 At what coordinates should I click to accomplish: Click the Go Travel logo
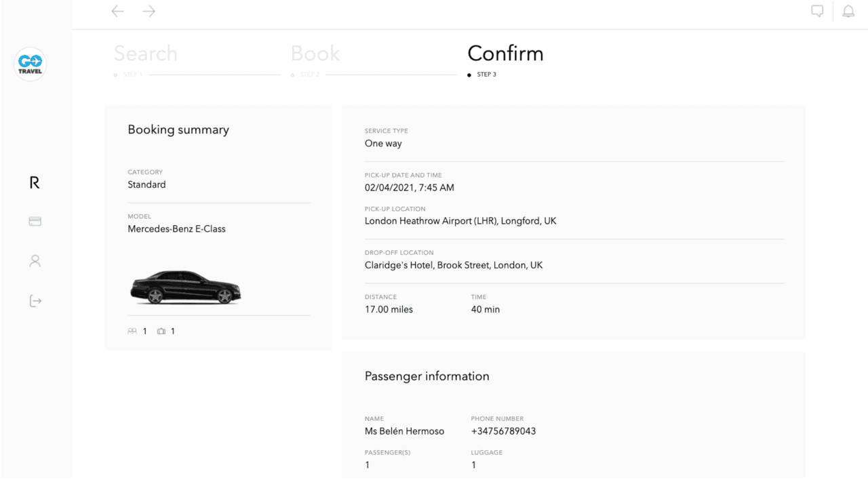click(31, 64)
